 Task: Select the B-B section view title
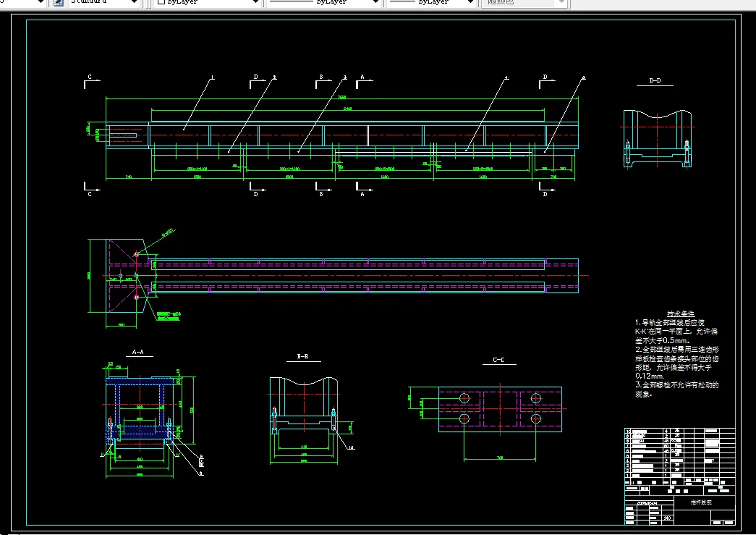(303, 356)
